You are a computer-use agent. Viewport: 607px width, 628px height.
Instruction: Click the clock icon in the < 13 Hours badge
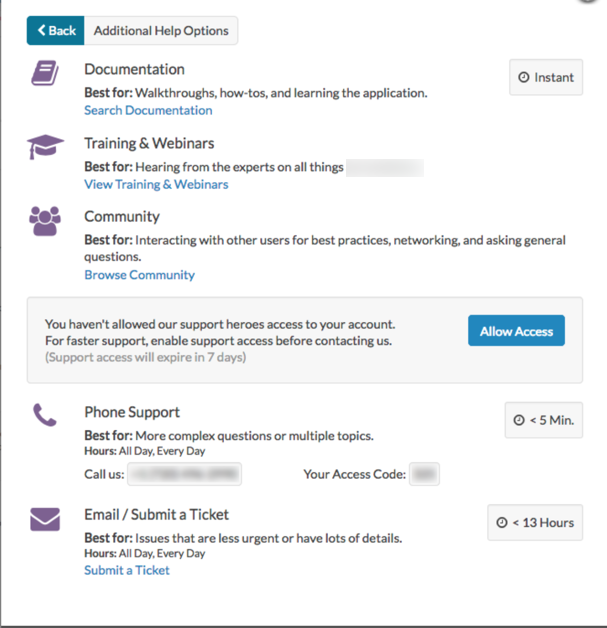(x=502, y=523)
